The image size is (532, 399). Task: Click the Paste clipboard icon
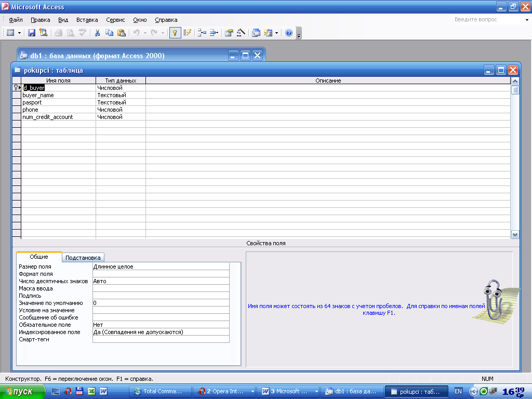122,33
